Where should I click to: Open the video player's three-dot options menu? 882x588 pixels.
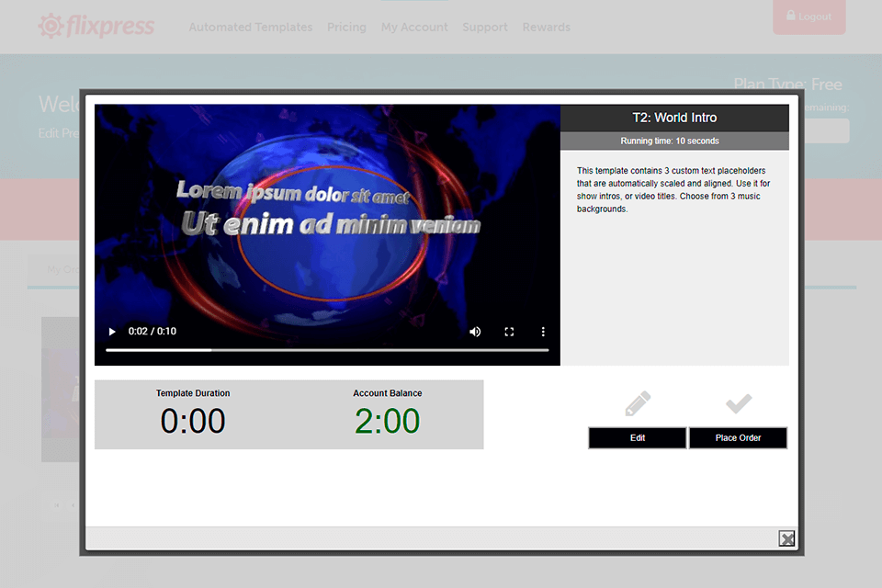click(542, 332)
